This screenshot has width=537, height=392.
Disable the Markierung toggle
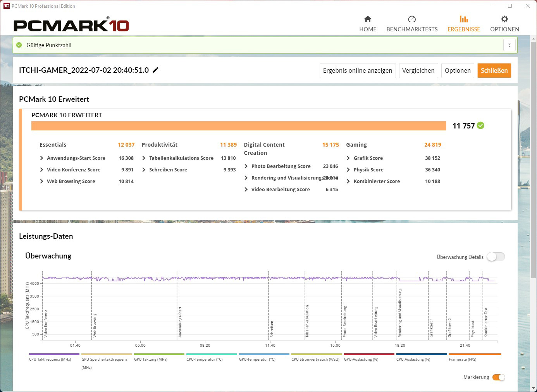click(x=499, y=377)
